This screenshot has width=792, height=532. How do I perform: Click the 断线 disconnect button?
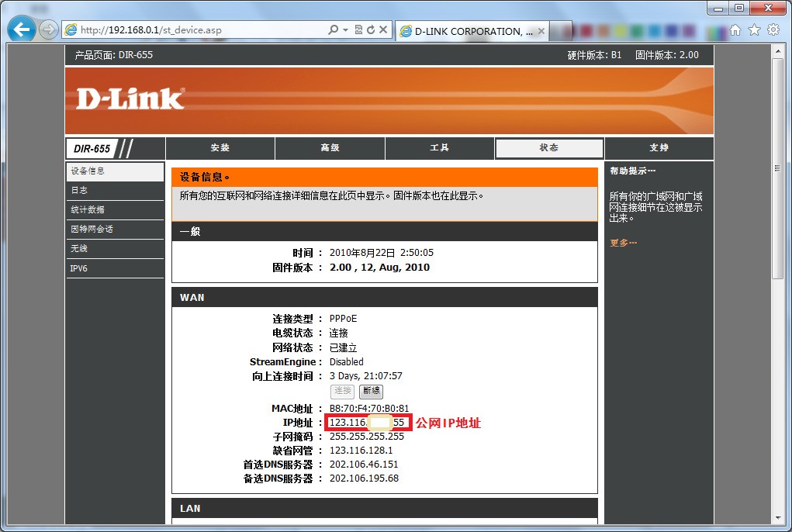click(371, 391)
